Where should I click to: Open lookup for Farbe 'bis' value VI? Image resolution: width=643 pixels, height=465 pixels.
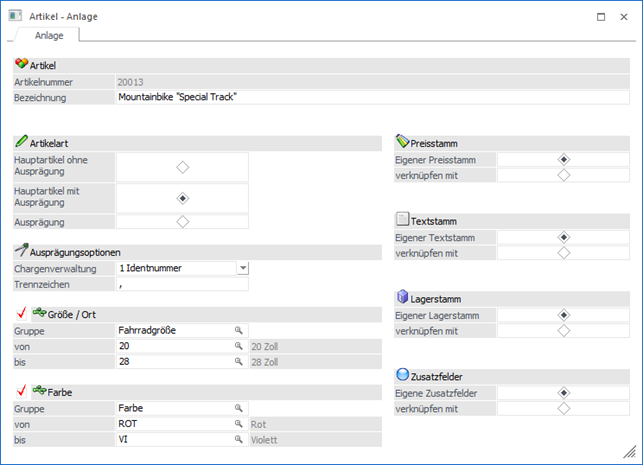pos(239,439)
